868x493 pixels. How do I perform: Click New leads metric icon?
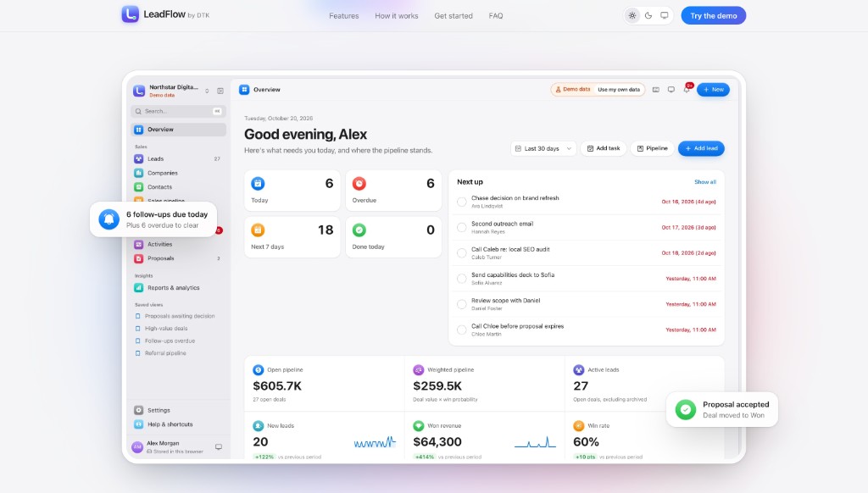(x=258, y=425)
